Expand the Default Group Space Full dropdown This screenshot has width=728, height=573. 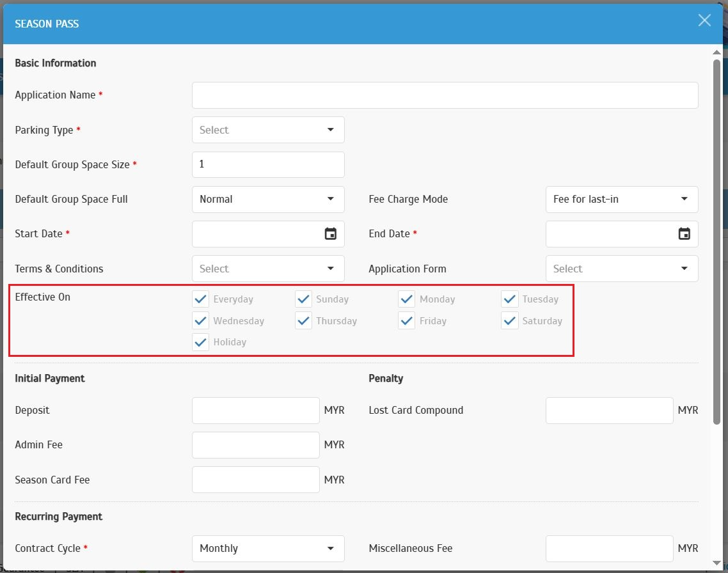268,199
